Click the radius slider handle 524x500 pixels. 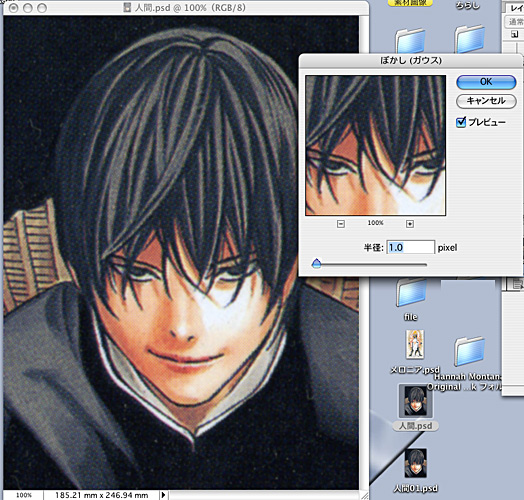[x=316, y=263]
